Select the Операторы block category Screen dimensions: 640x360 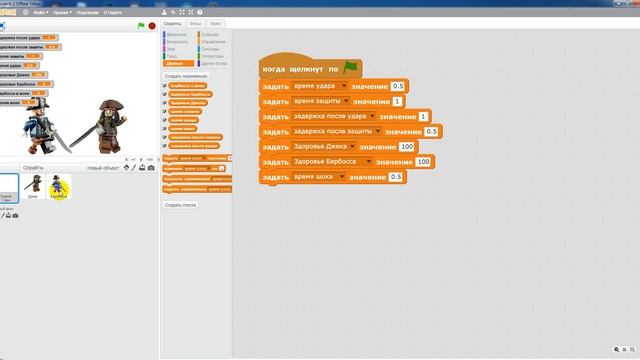coord(212,56)
